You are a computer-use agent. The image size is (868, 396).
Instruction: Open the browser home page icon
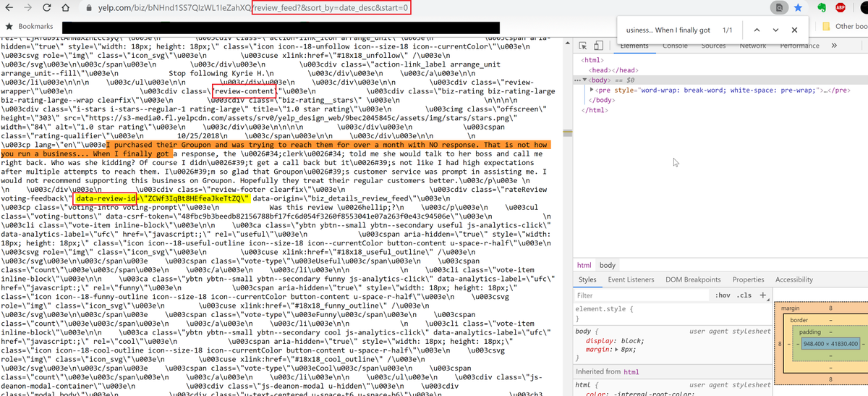coord(64,8)
